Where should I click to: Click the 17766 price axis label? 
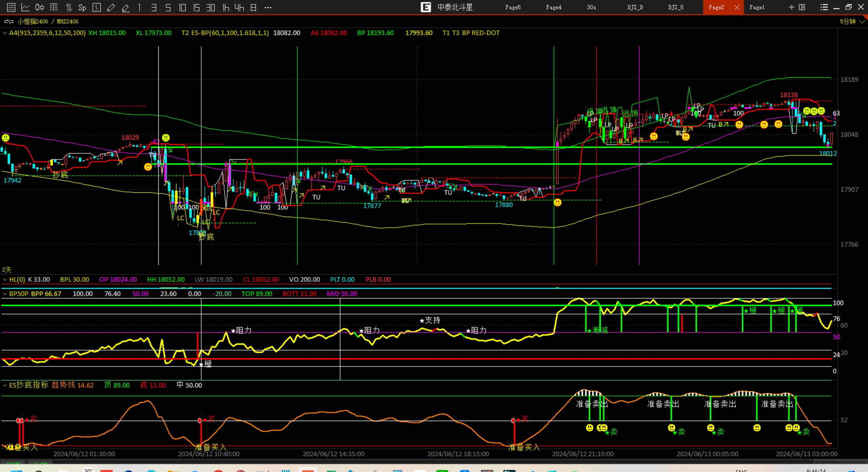pos(849,244)
